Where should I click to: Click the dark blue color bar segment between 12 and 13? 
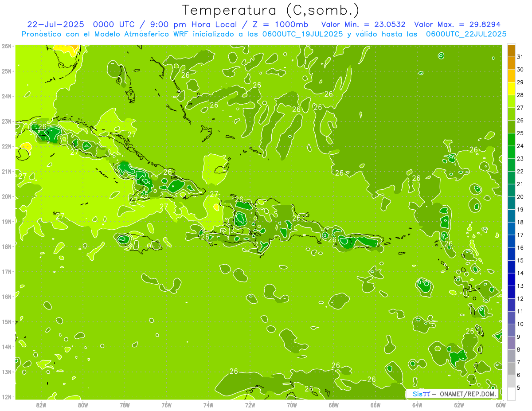(x=511, y=292)
